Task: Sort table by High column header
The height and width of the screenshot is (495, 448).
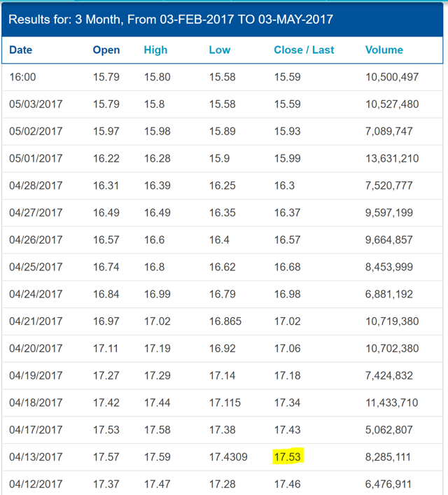Action: [155, 50]
